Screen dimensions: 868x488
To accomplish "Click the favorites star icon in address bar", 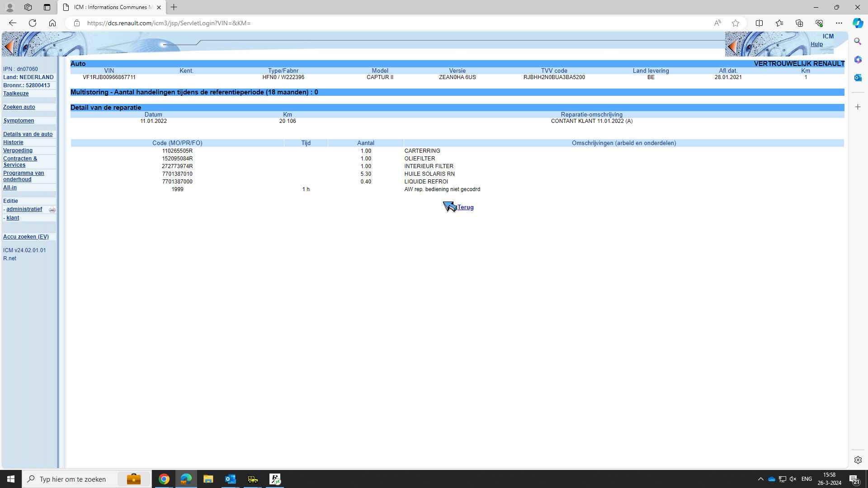I will [x=737, y=23].
